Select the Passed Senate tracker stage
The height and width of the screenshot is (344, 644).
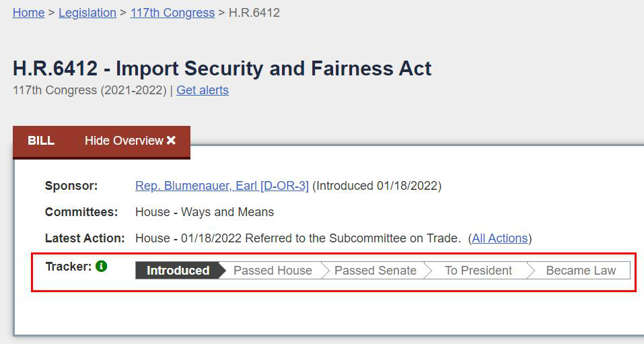pyautogui.click(x=375, y=271)
